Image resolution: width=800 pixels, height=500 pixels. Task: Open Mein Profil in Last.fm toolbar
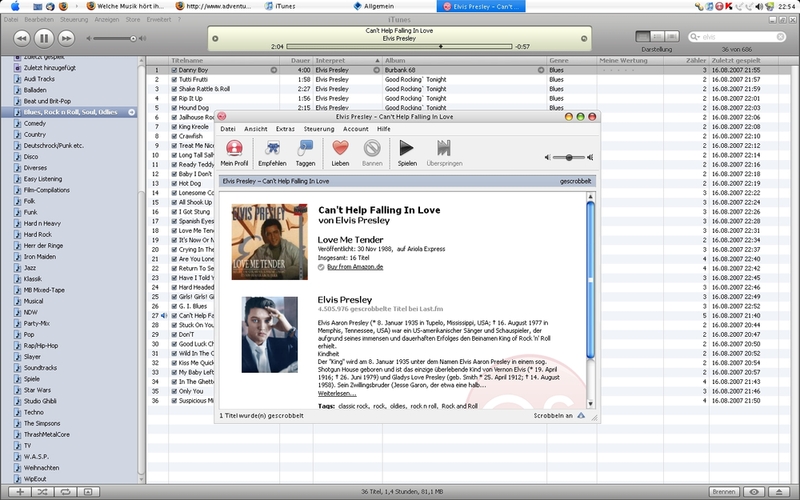point(234,153)
